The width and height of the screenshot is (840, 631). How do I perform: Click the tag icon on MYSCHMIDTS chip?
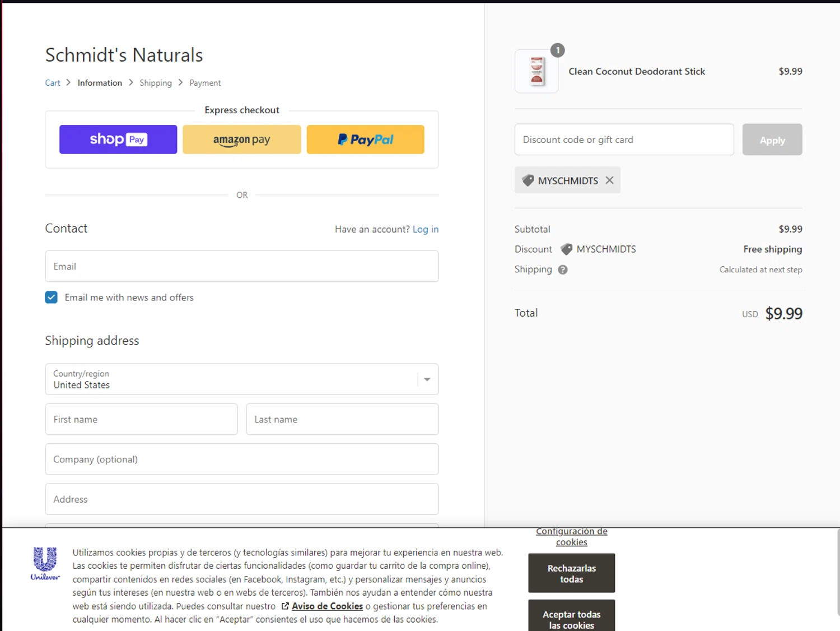528,180
